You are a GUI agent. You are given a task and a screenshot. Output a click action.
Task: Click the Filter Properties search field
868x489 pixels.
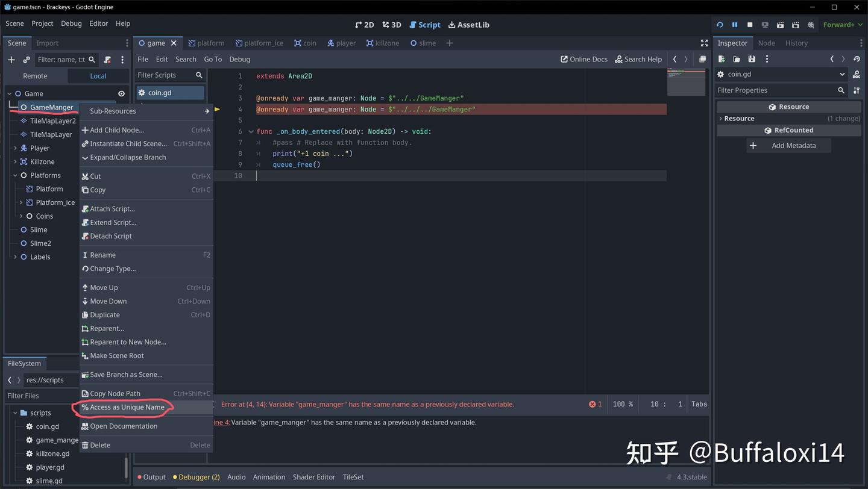click(x=778, y=90)
